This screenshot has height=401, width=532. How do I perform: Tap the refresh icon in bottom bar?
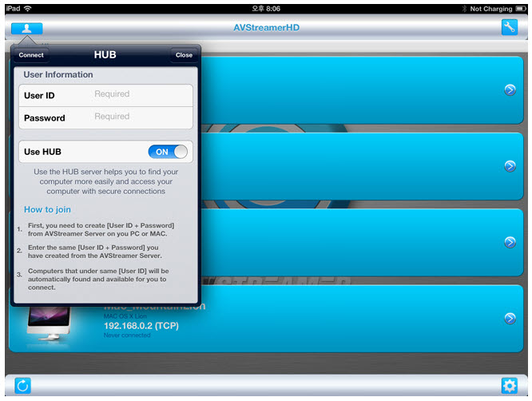(x=22, y=386)
